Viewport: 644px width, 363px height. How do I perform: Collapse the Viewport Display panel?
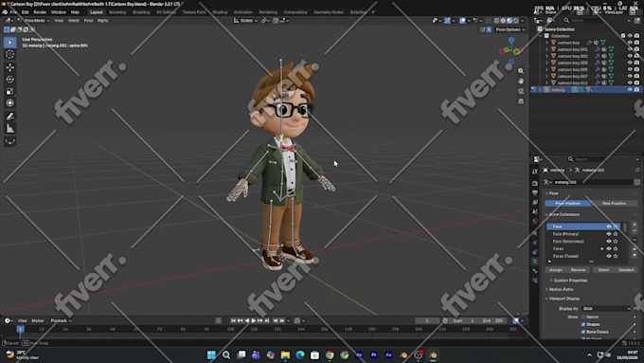click(x=562, y=299)
